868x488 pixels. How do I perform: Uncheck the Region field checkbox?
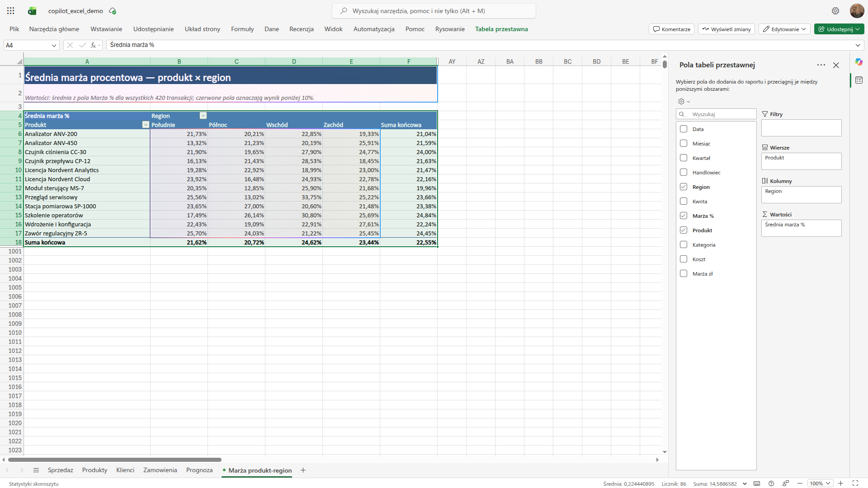click(684, 187)
